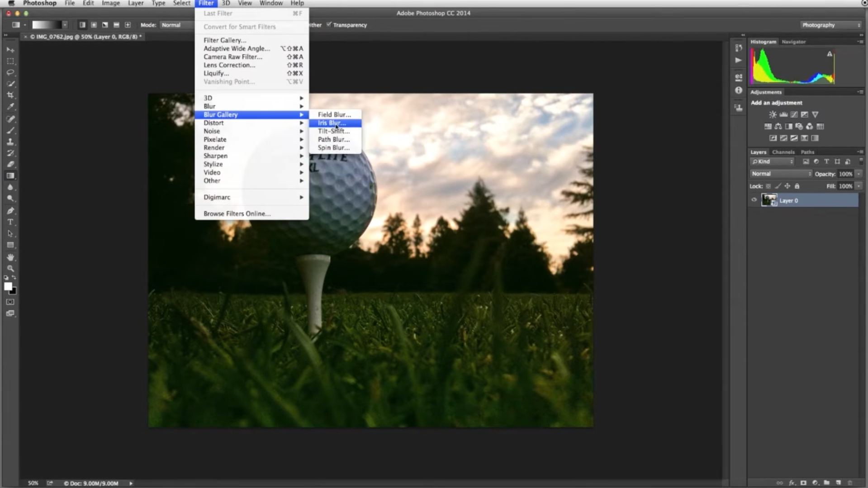Open the Photography workspace dropdown
The width and height of the screenshot is (868, 488).
(830, 25)
